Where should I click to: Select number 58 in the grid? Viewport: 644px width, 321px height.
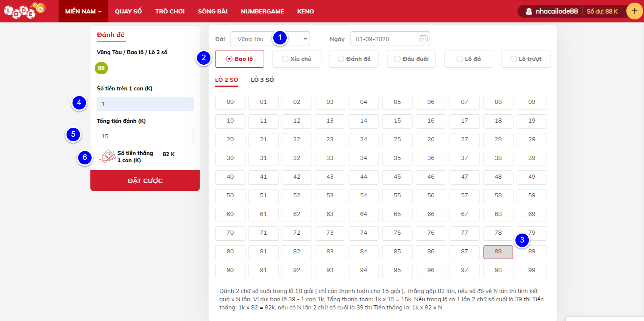click(498, 196)
